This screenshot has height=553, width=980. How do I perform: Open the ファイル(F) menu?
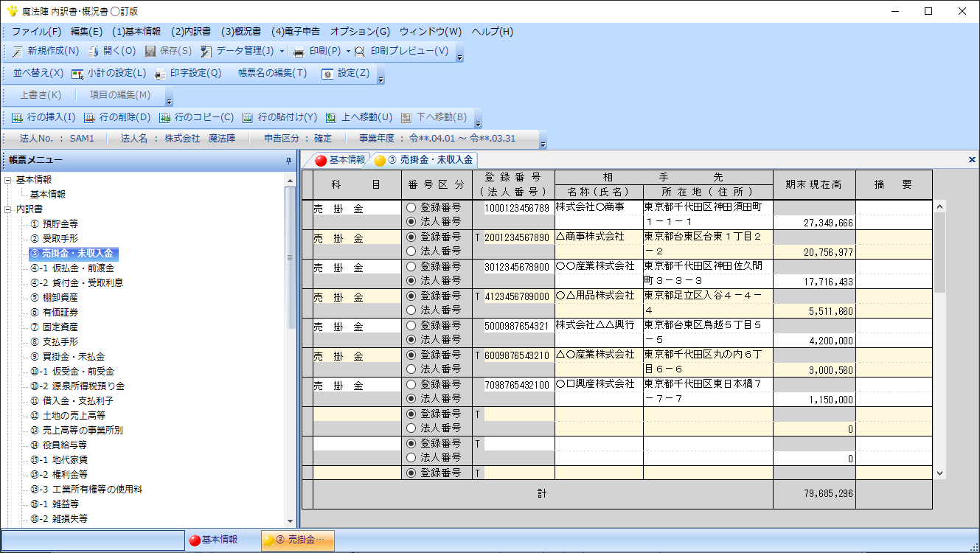(36, 32)
